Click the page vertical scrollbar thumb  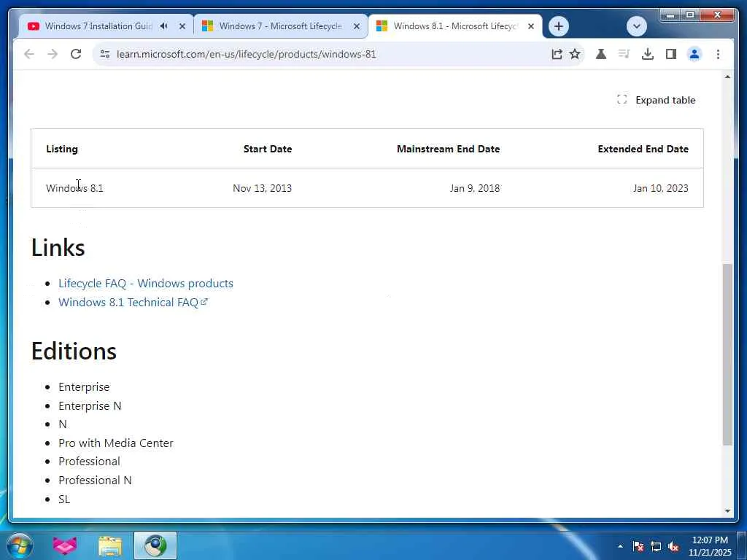coord(727,354)
